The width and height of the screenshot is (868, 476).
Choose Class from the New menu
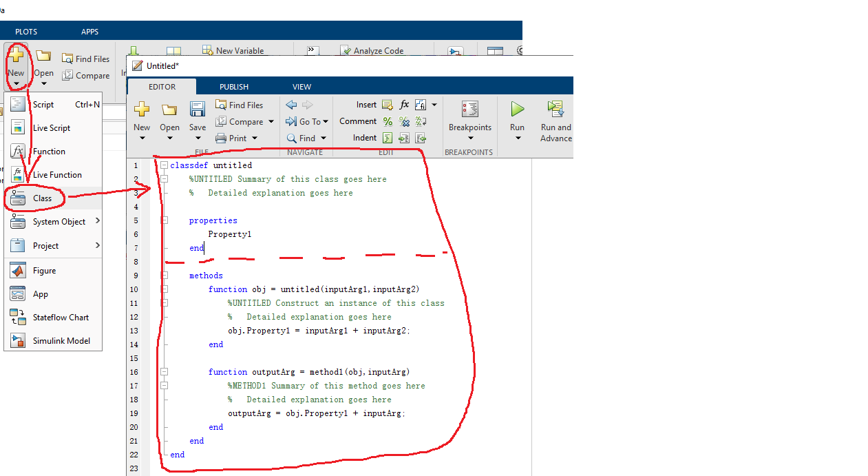54,198
